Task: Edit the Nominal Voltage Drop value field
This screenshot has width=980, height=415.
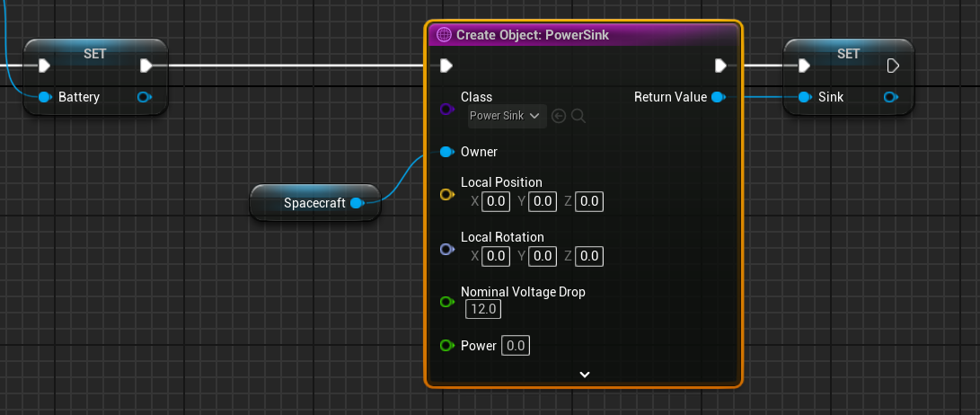Action: click(x=482, y=310)
